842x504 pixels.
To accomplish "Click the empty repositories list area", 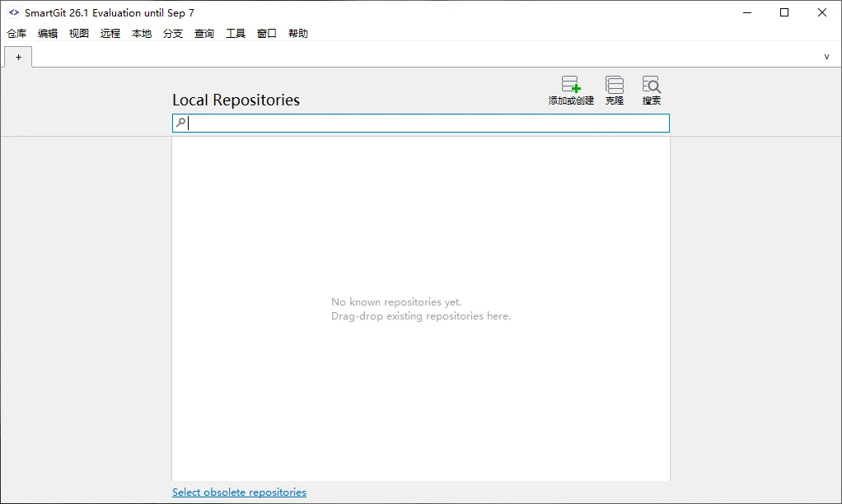I will (x=421, y=309).
